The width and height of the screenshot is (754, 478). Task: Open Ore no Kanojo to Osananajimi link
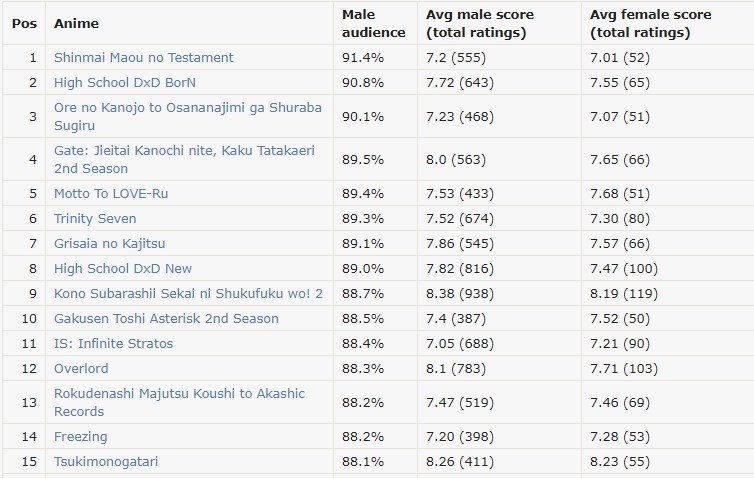(x=188, y=116)
